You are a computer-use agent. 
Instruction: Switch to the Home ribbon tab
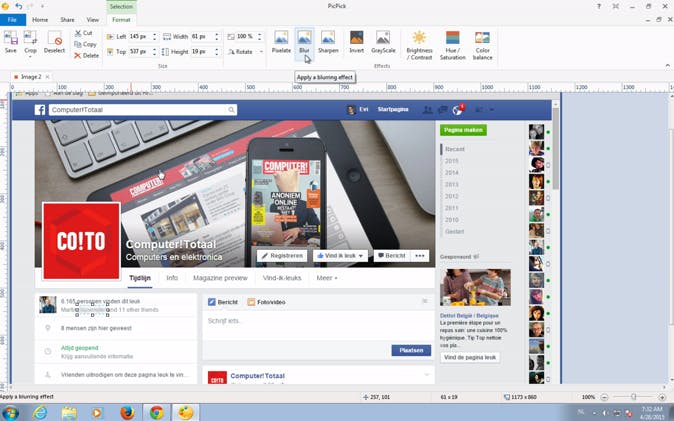(x=40, y=19)
